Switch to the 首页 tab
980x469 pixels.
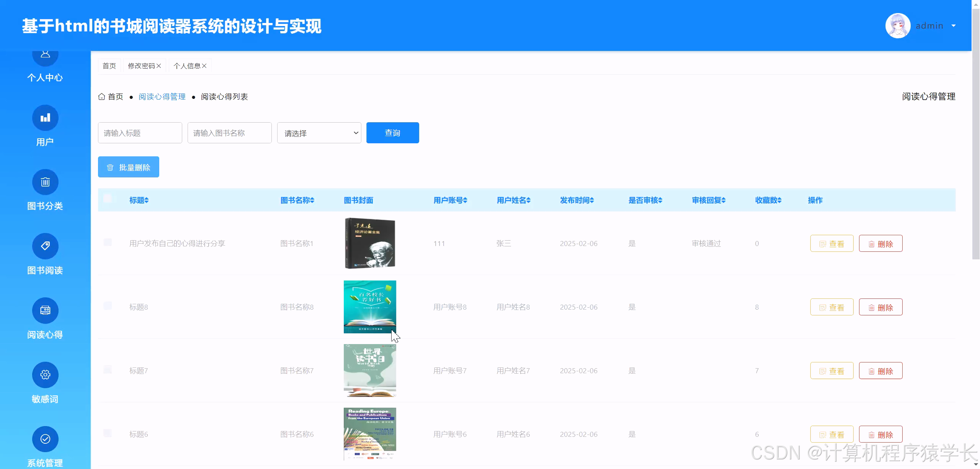pos(109,66)
